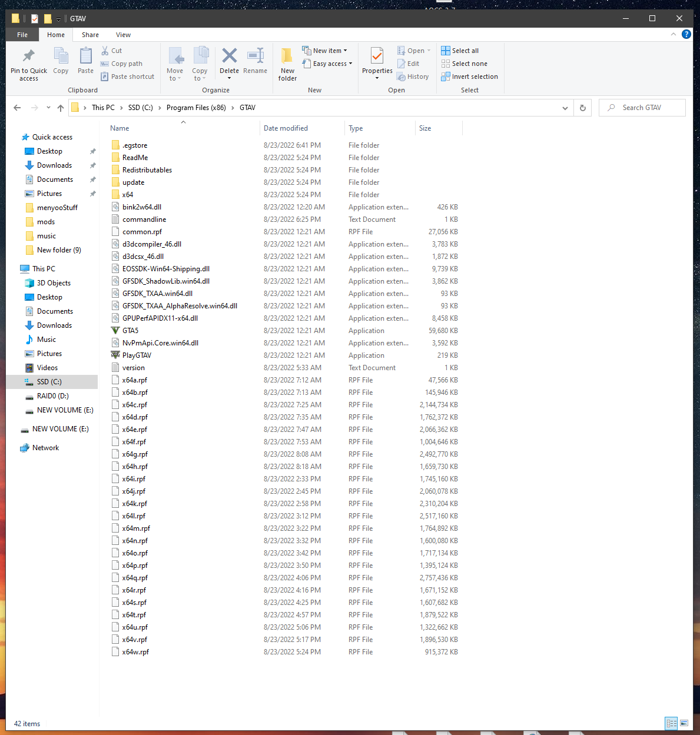Switch to the Home ribbon tab
The height and width of the screenshot is (735, 700).
click(56, 35)
